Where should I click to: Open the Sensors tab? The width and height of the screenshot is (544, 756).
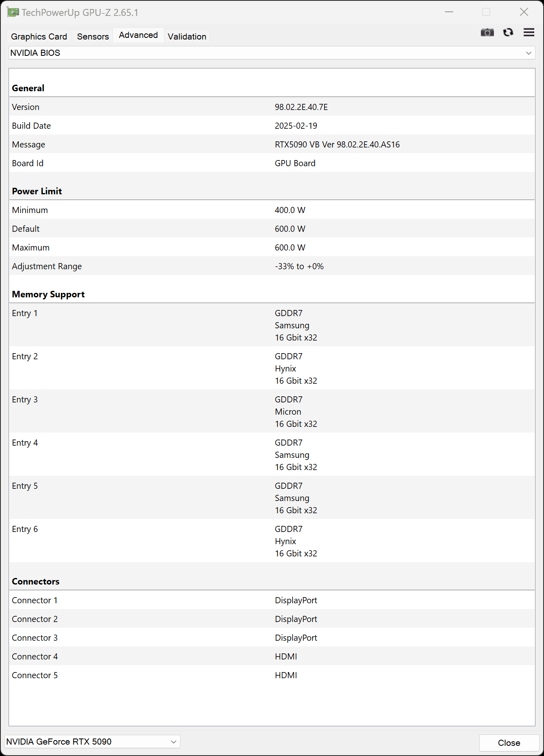coord(93,36)
